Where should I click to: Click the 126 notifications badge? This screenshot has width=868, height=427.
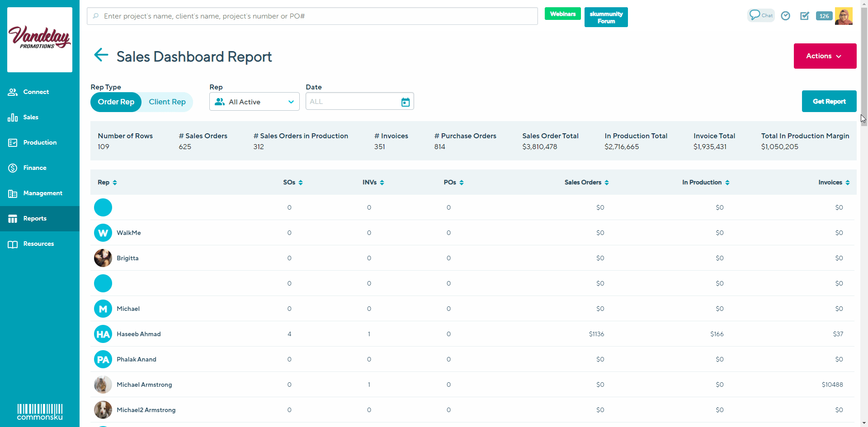[x=824, y=16]
